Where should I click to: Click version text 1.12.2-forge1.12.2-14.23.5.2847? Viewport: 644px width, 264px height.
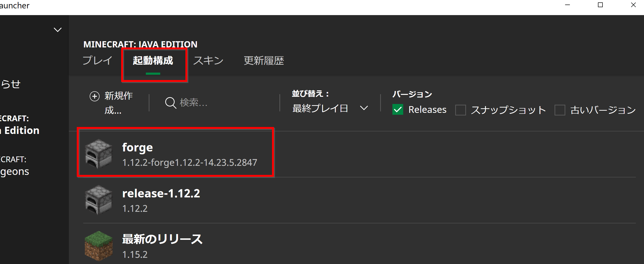[x=189, y=163]
